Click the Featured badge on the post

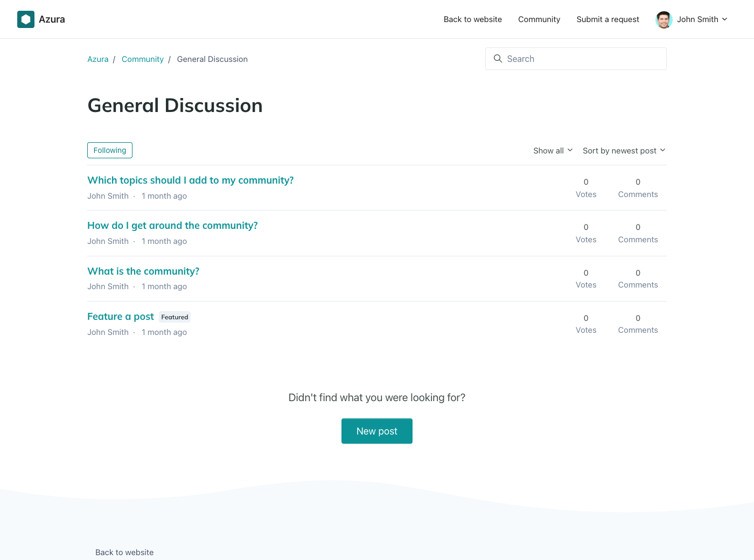(x=174, y=317)
